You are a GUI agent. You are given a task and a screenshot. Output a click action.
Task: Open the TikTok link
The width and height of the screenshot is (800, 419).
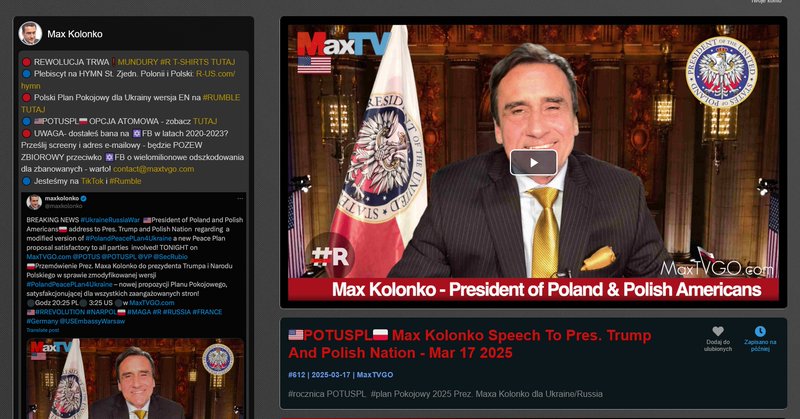tap(92, 181)
